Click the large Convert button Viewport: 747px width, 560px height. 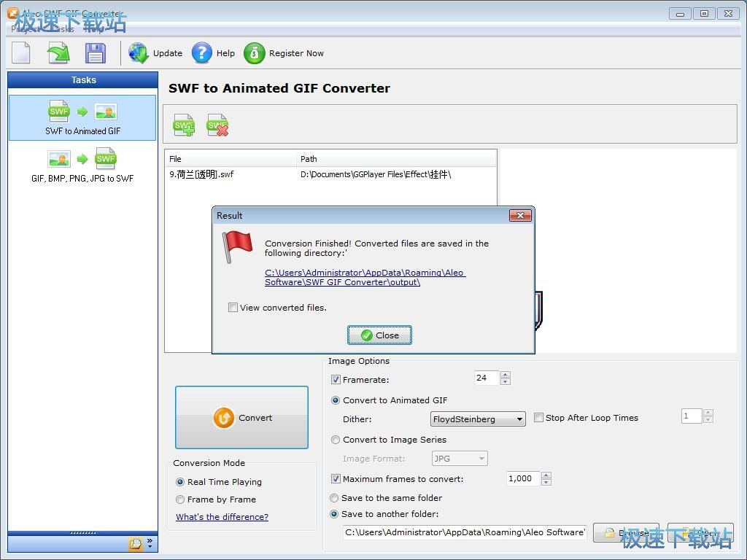pos(241,418)
